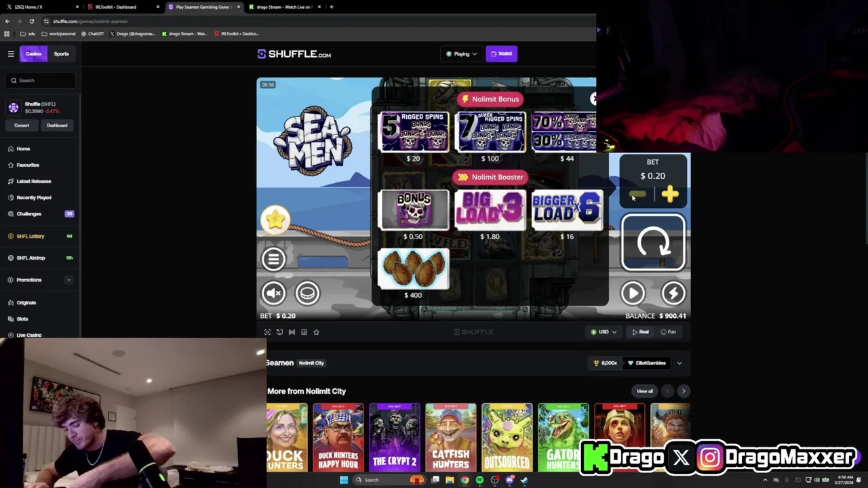868x488 pixels.
Task: Click the Nolimit City provider tag
Action: tap(311, 363)
